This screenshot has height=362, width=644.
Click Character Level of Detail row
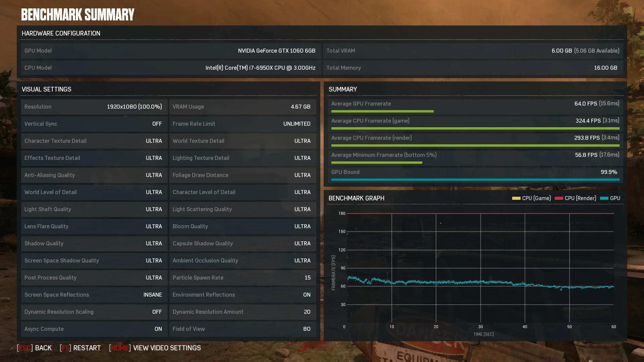tap(243, 192)
